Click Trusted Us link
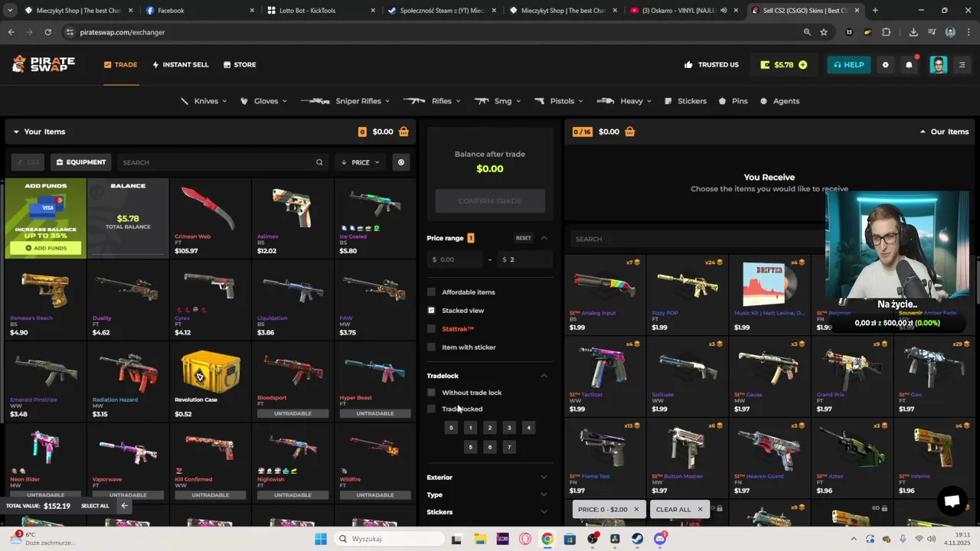The image size is (980, 551). 712,65
